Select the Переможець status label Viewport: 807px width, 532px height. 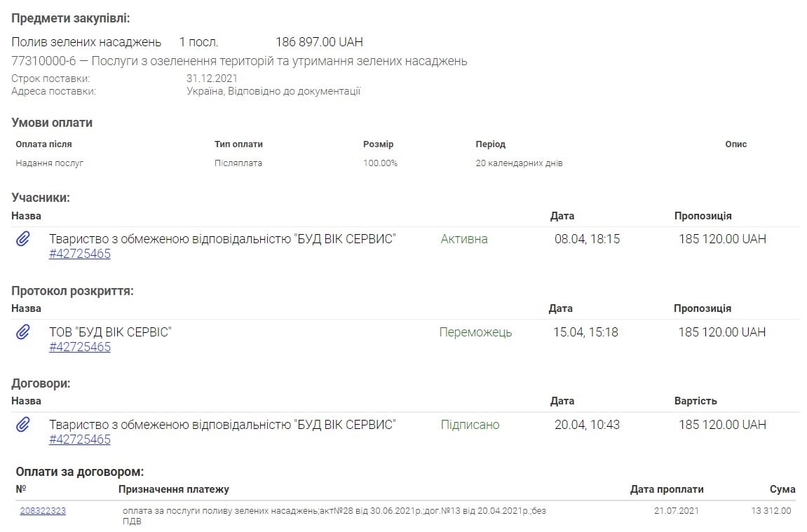[475, 332]
